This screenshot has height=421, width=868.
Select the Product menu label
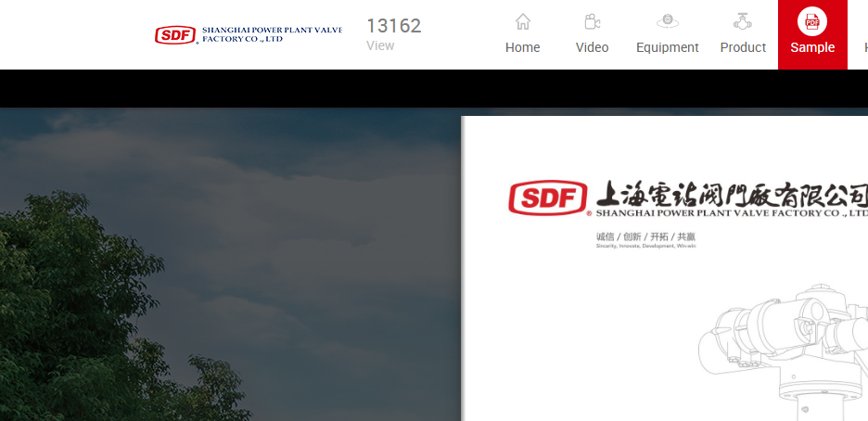[x=743, y=47]
